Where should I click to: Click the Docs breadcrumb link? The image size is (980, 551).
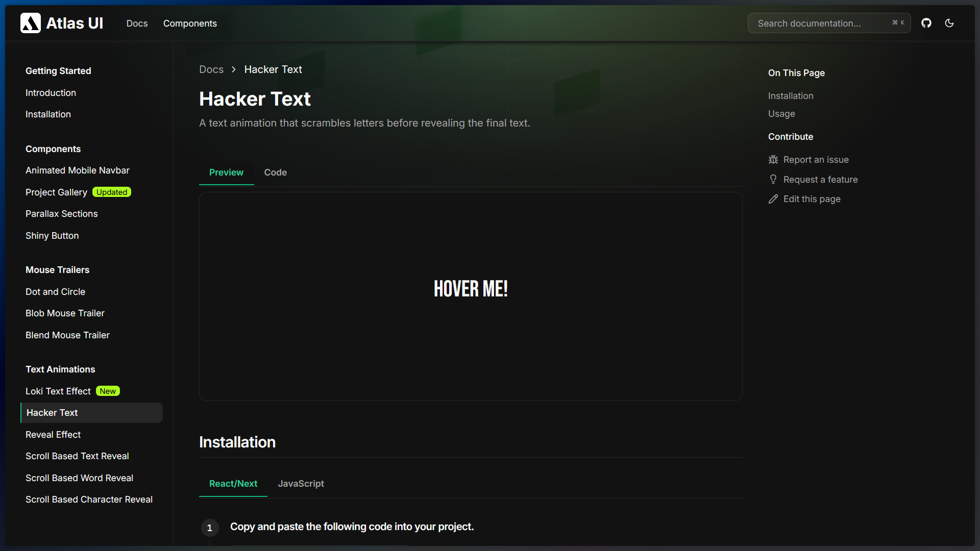point(211,69)
